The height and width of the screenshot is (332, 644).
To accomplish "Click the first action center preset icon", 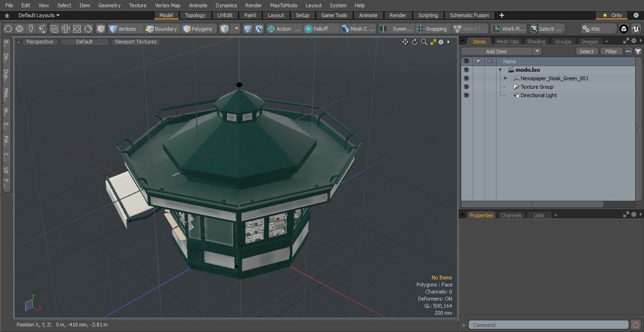I will tap(248, 29).
